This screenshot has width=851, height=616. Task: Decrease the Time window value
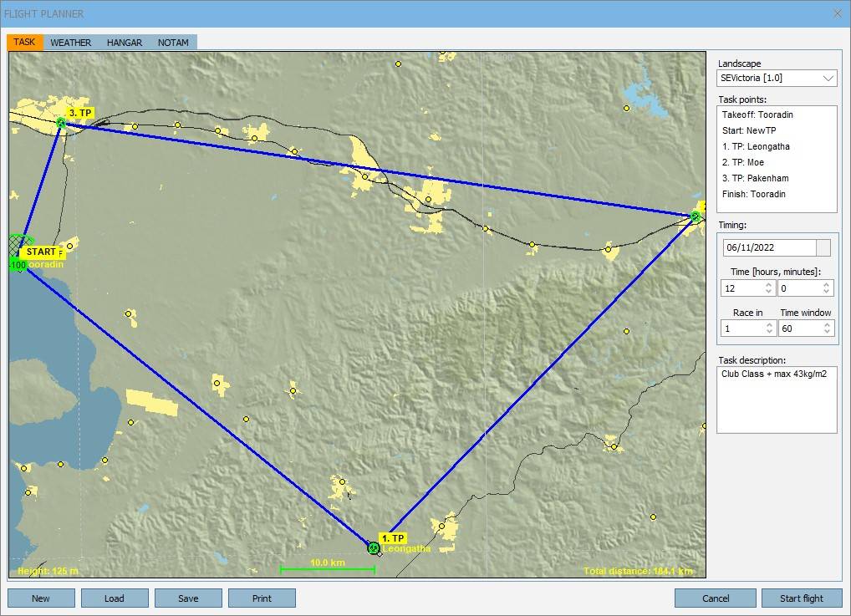click(826, 333)
